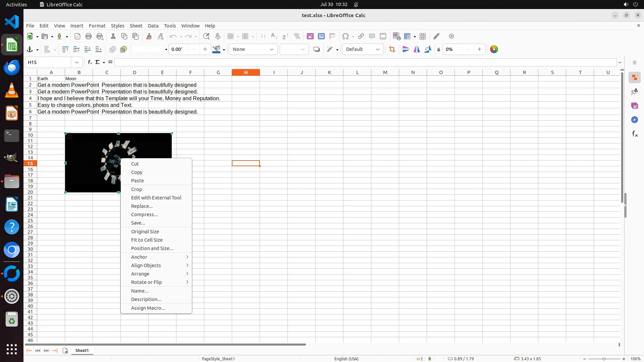Image resolution: width=644 pixels, height=362 pixels.
Task: Expand the Name Box dropdown arrow
Action: tap(77, 62)
